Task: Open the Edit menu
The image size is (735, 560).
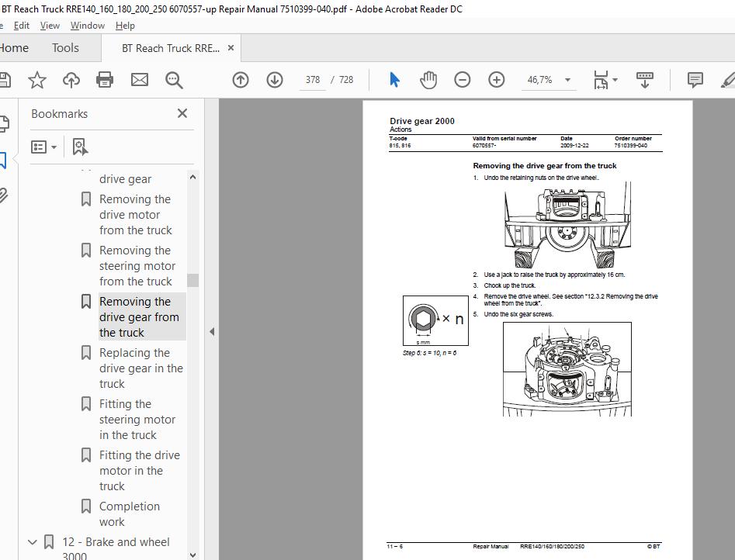Action: click(x=22, y=26)
